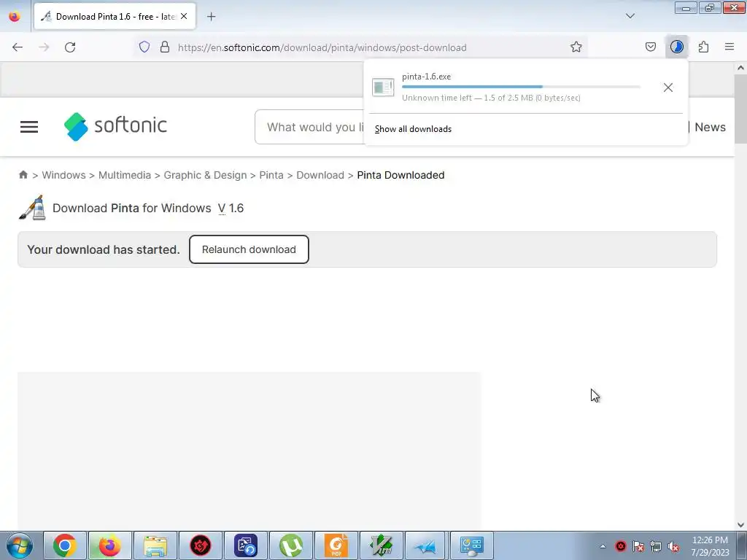The width and height of the screenshot is (747, 560).
Task: Open the red gear taskbar application
Action: (x=201, y=545)
